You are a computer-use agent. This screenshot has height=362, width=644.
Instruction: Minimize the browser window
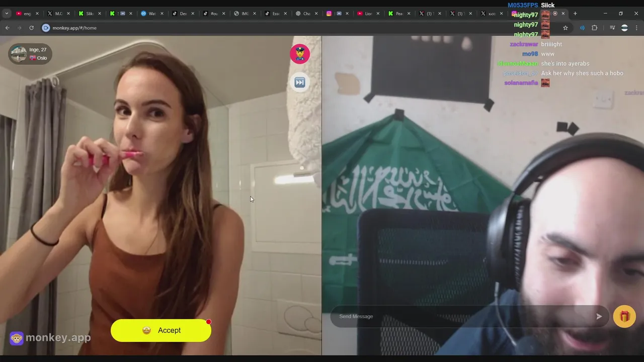[x=605, y=14]
